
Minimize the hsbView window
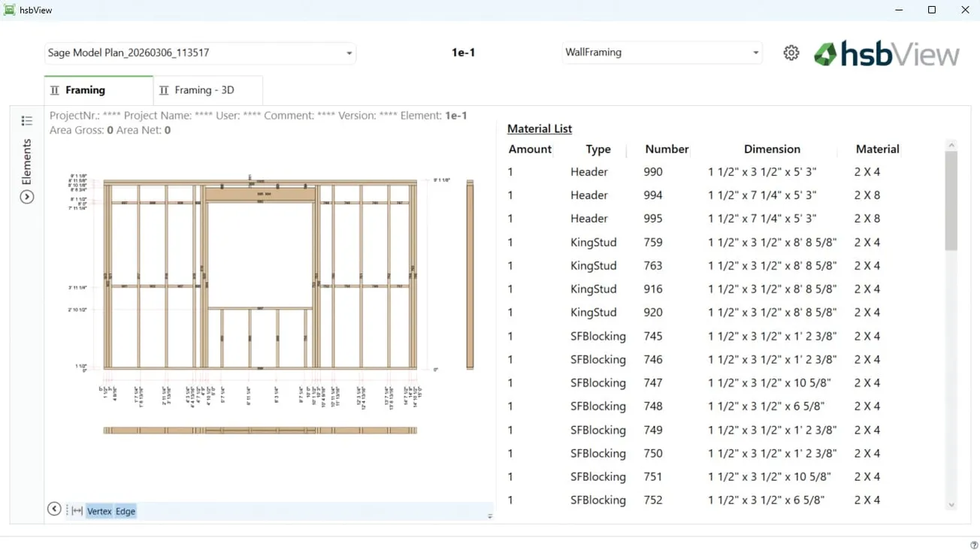point(900,10)
